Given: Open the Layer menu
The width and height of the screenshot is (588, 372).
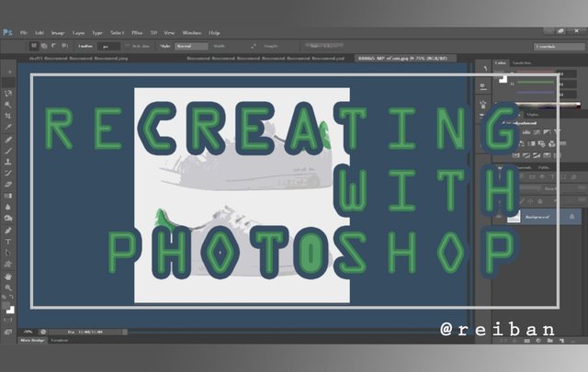Looking at the screenshot, I should [78, 33].
